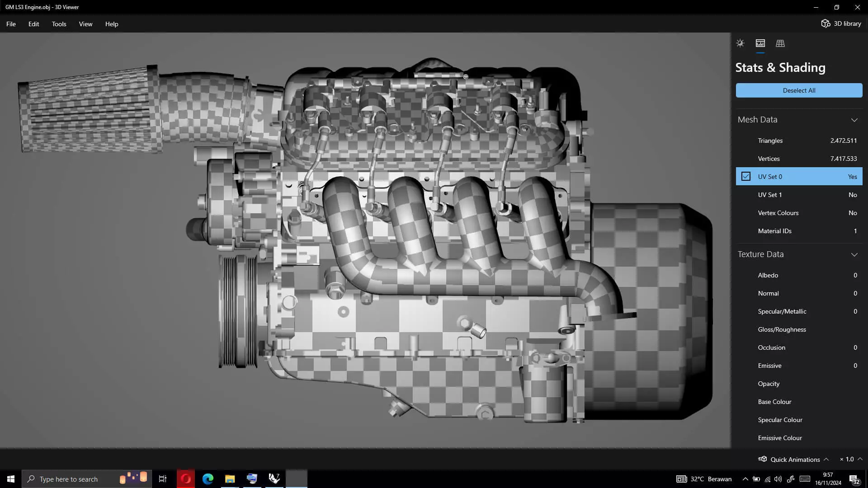Select the UV Set 1 row
The height and width of the screenshot is (488, 868).
799,195
